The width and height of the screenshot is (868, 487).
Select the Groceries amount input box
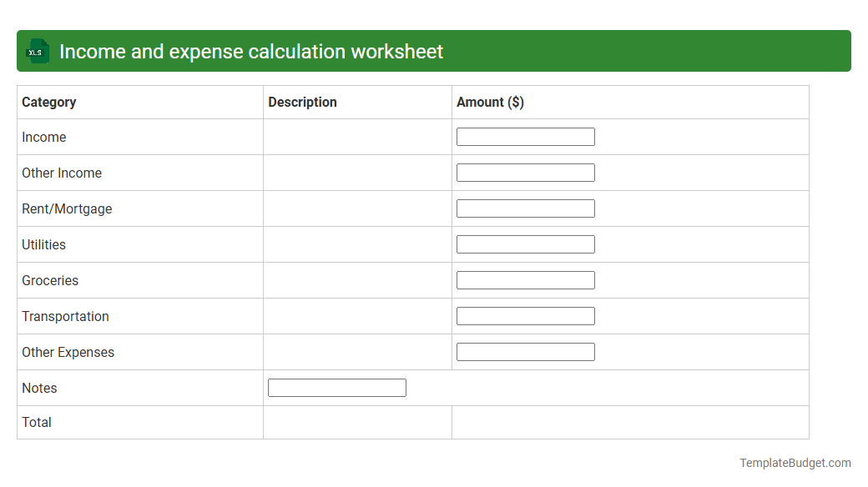[525, 279]
